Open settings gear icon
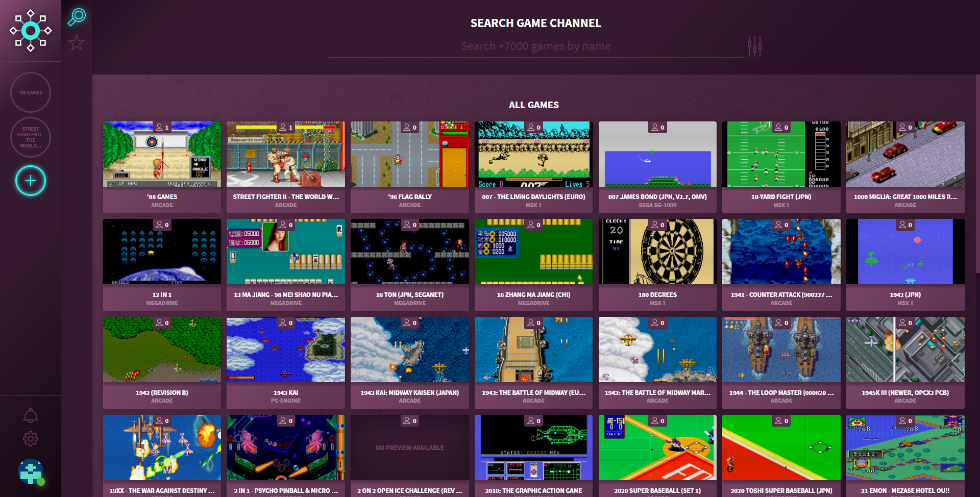 point(31,439)
